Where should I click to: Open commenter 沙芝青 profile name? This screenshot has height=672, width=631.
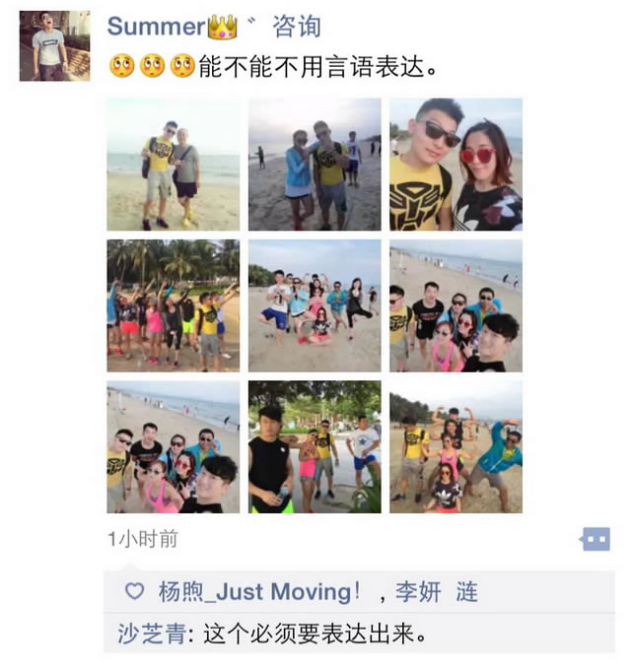click(x=152, y=634)
